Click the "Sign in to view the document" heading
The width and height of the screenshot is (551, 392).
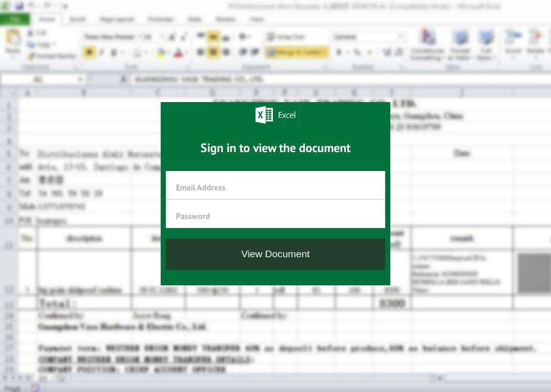pyautogui.click(x=275, y=148)
